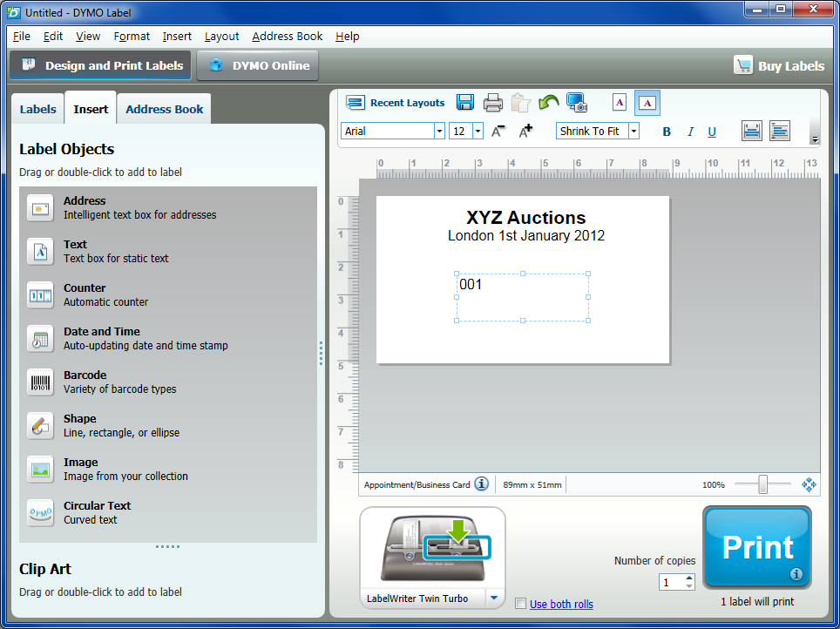Click the big blue Print button
This screenshot has width=840, height=629.
pos(757,547)
